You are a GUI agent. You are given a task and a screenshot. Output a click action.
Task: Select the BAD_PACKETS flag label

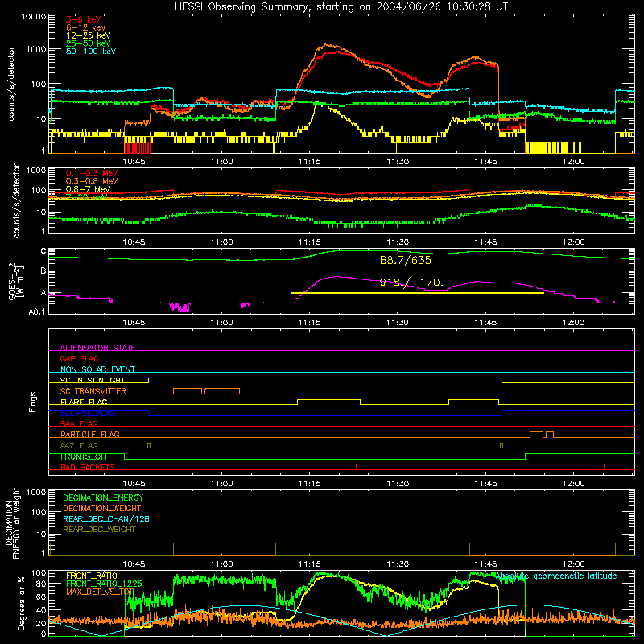(x=88, y=467)
